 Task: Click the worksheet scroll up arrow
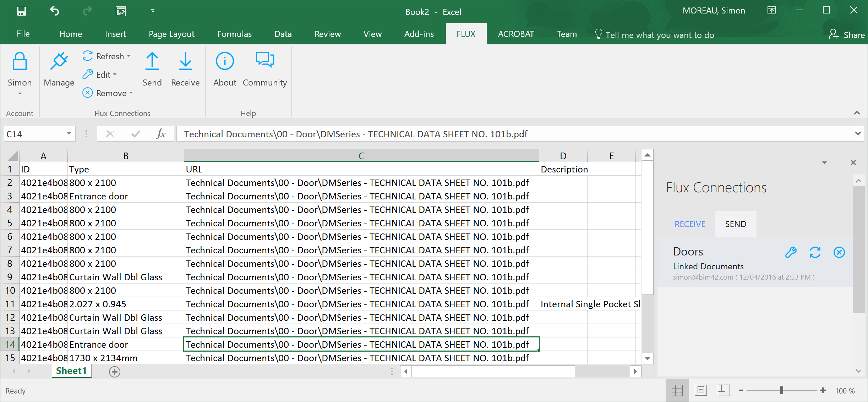pos(648,155)
